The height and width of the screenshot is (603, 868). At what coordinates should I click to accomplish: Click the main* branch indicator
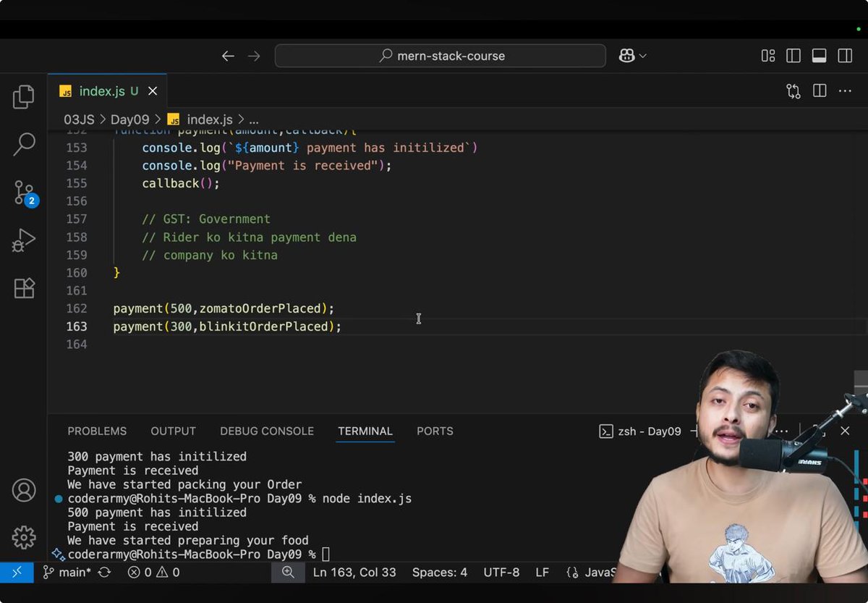coord(67,573)
